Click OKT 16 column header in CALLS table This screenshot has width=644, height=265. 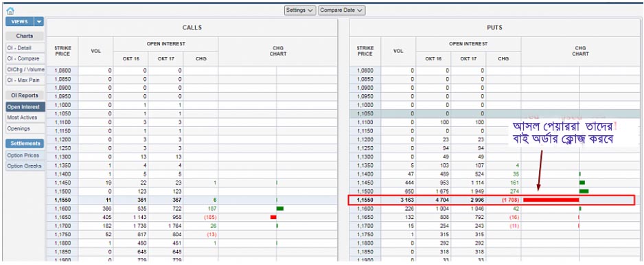coord(131,59)
